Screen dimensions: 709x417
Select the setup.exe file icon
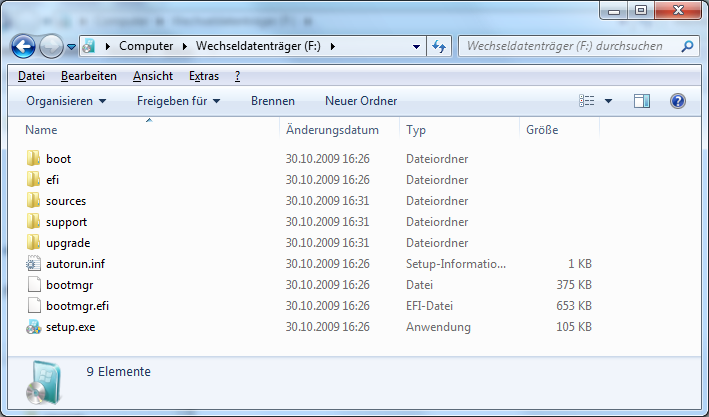tap(33, 327)
